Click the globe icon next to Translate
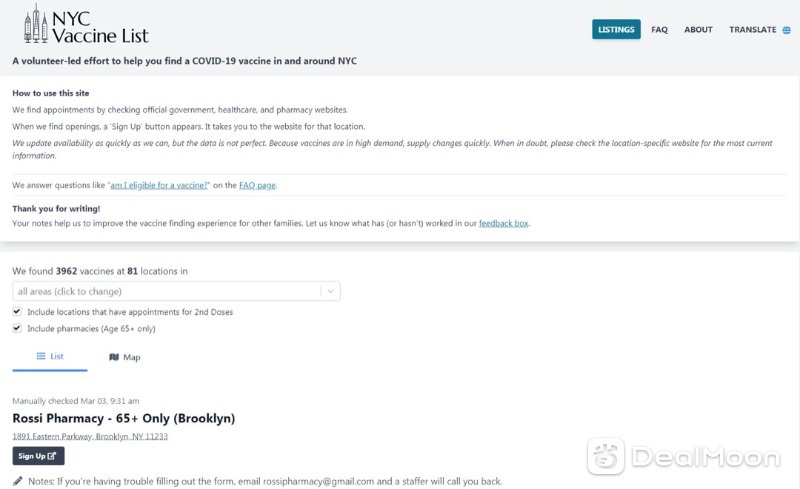800x489 pixels. pyautogui.click(x=786, y=30)
